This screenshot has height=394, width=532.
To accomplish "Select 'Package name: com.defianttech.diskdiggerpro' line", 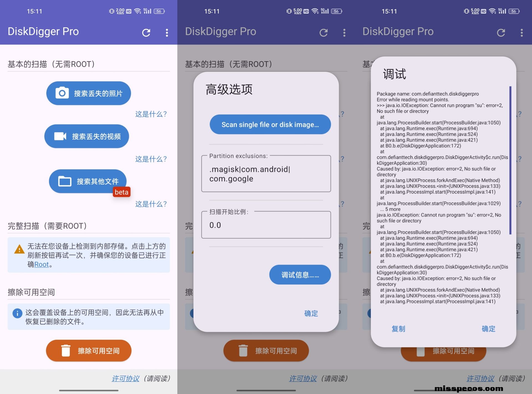I will [x=428, y=94].
